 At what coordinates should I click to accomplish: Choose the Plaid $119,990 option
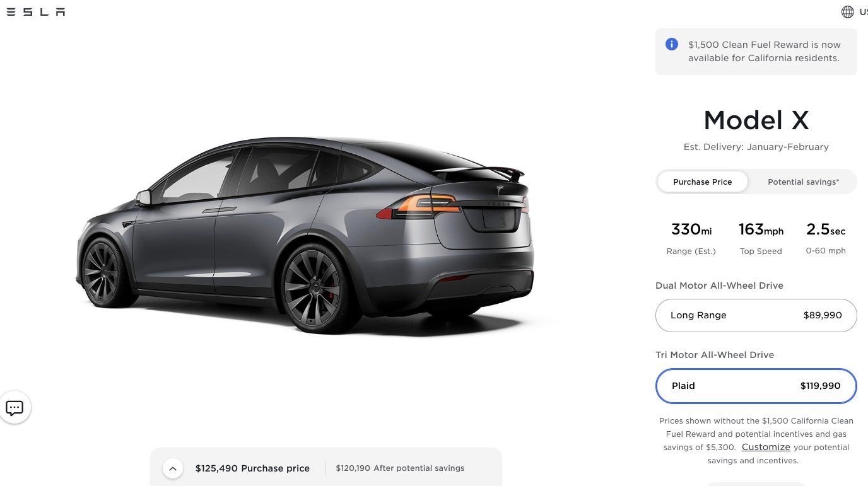(756, 386)
